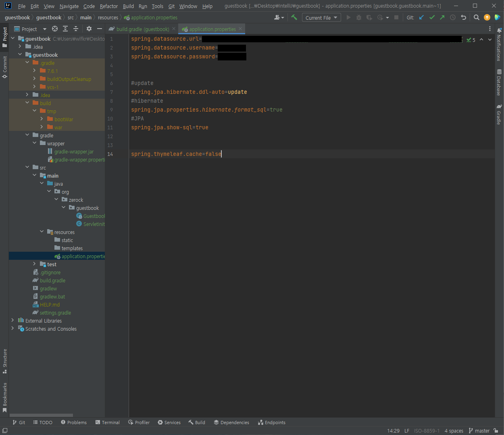
Task: Toggle the read-only lock icon in status bar
Action: point(496,431)
